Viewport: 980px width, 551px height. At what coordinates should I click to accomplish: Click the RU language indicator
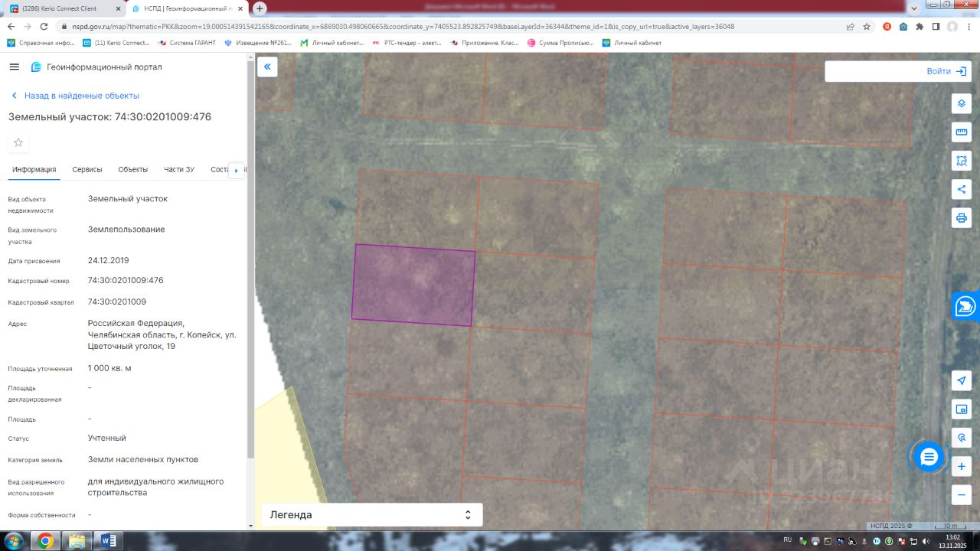789,540
